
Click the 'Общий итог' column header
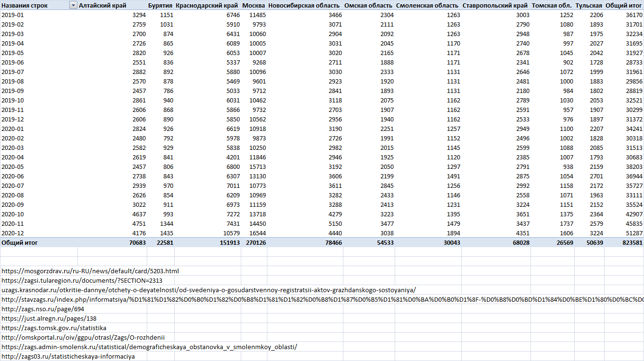click(624, 6)
